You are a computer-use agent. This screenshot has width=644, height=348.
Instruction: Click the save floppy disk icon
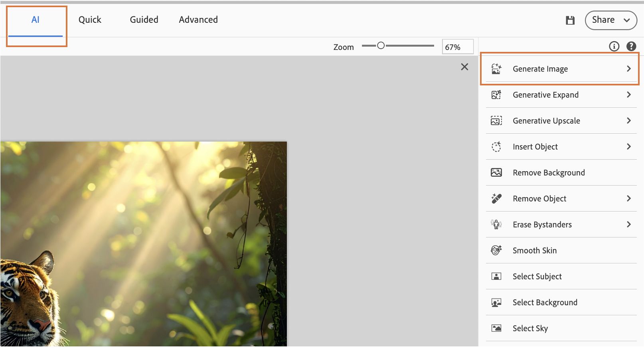click(x=570, y=20)
